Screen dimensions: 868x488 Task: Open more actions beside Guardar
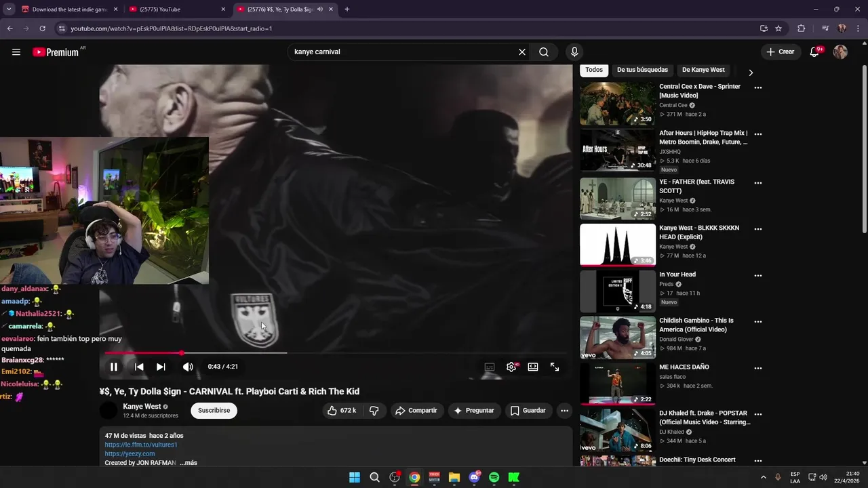click(x=564, y=410)
